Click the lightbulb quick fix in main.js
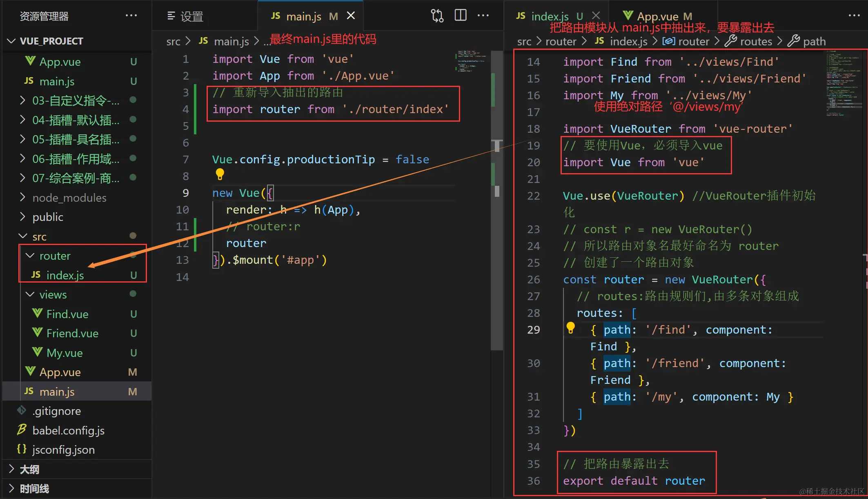Screen dimensions: 868x499 [x=220, y=174]
